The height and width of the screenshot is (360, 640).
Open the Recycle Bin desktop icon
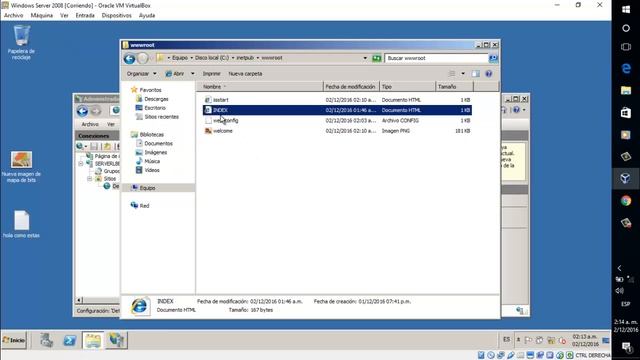click(x=21, y=42)
